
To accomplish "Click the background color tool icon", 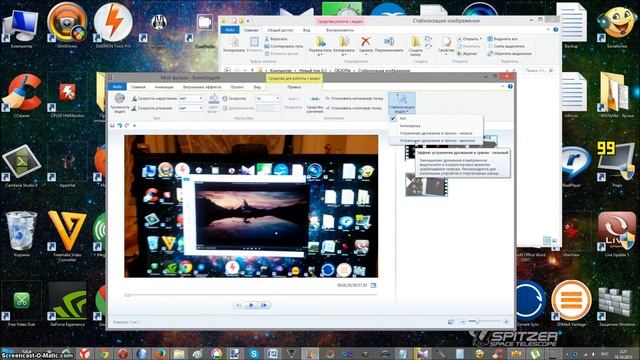I will pyautogui.click(x=213, y=103).
